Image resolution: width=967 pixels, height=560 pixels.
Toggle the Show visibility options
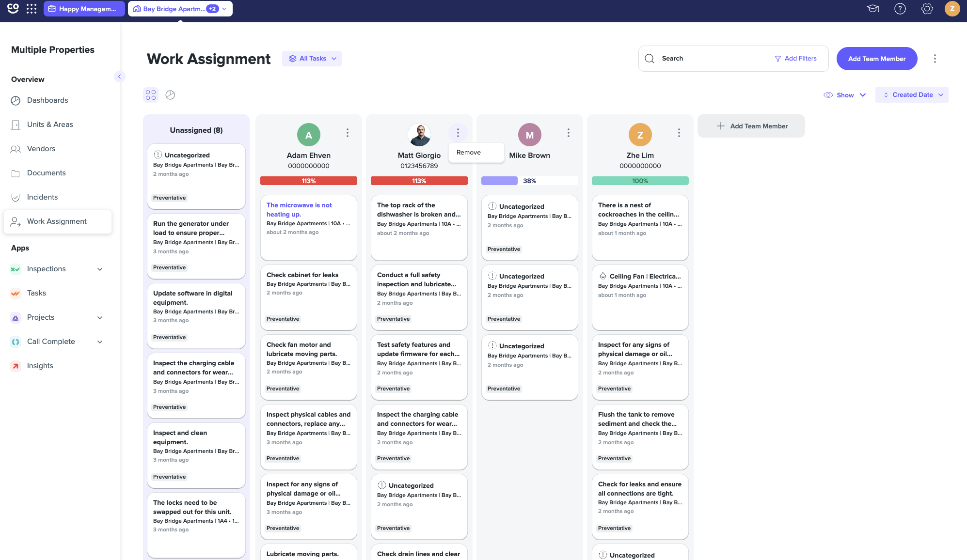(x=845, y=95)
